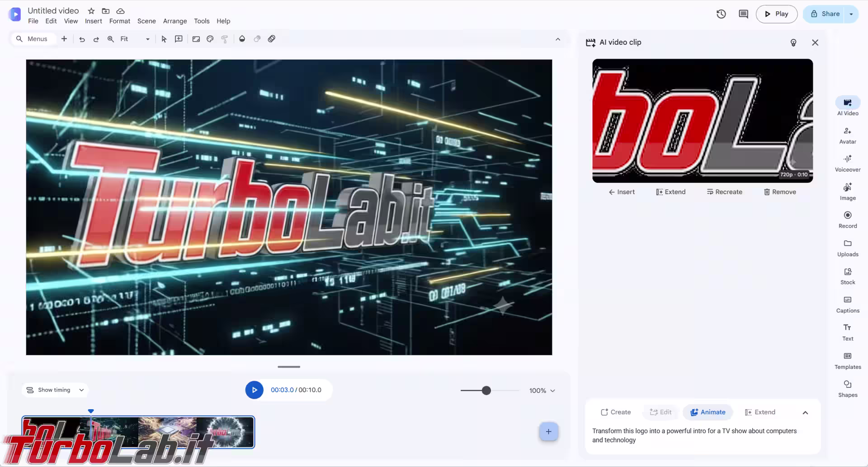Open the Image panel in sidebar
The image size is (868, 467).
[848, 192]
